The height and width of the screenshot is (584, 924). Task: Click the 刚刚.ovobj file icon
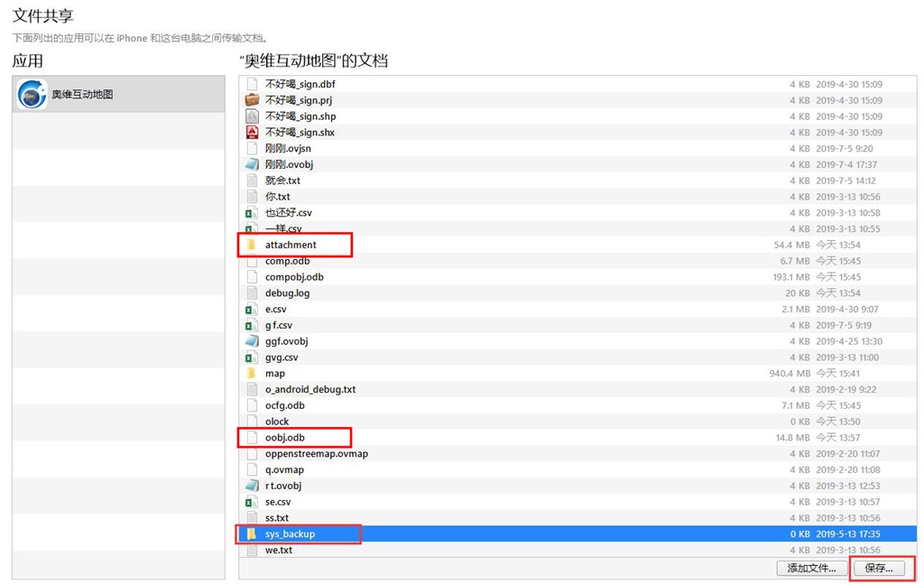(x=252, y=164)
